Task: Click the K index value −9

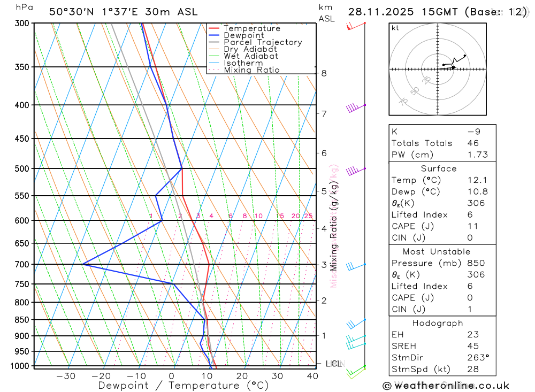Action: point(474,132)
